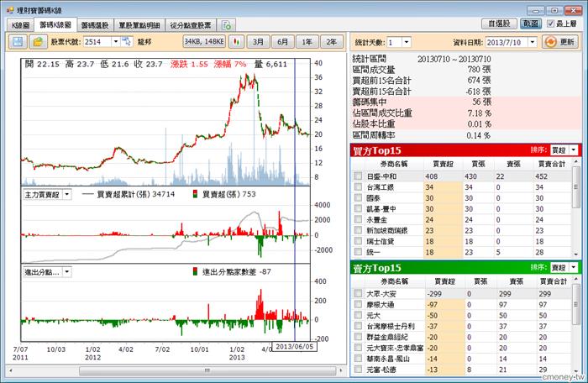Screen dimensions: 588x383
Task: Set chart range to 1年
Action: [x=307, y=42]
